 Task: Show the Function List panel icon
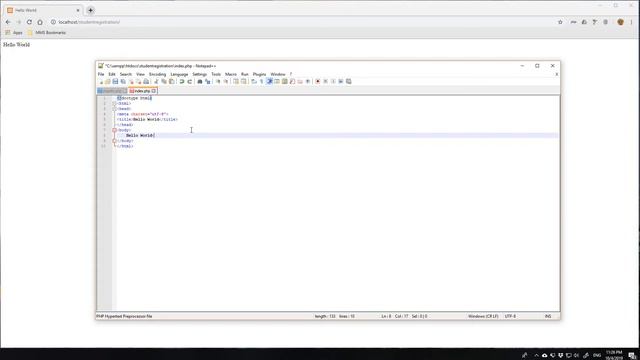pos(292,82)
